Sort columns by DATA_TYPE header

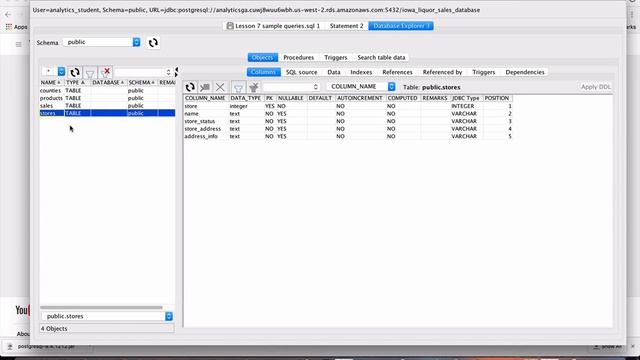pos(246,98)
